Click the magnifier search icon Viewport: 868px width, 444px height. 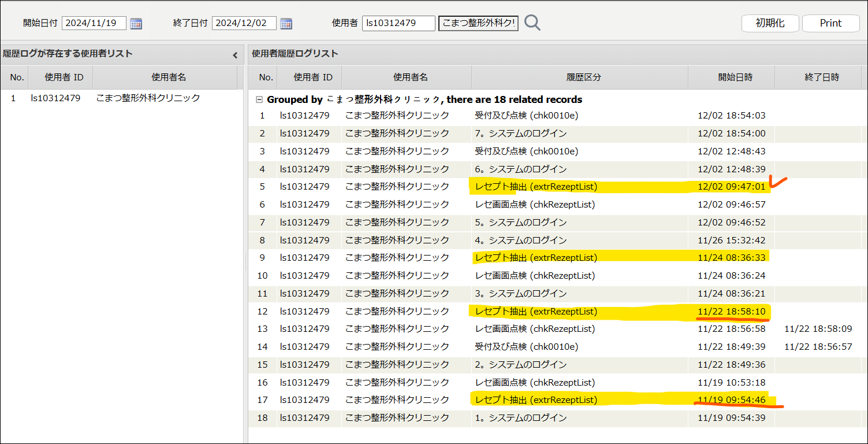coord(532,23)
